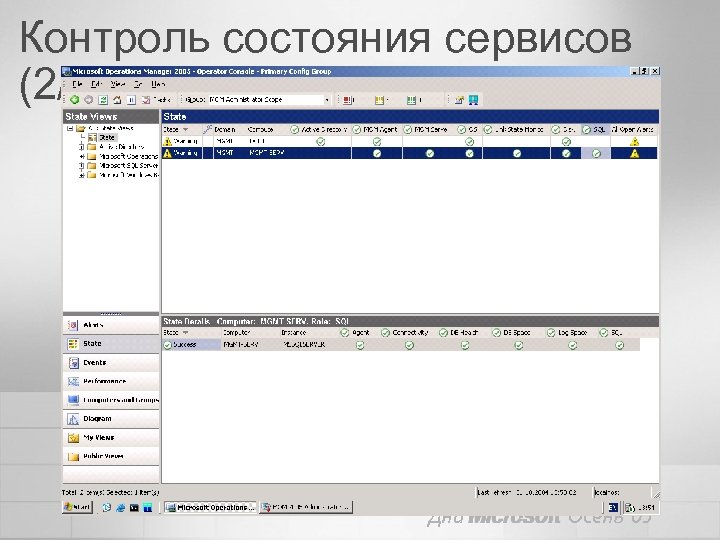Expand the Microsoft SQL Server folder node

(x=81, y=165)
